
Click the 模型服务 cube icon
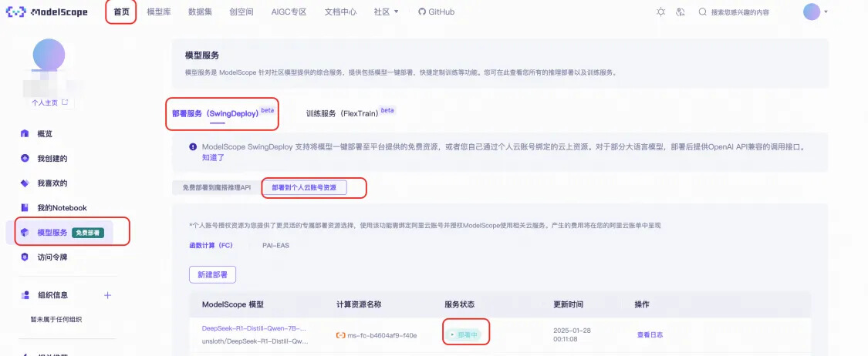[25, 233]
